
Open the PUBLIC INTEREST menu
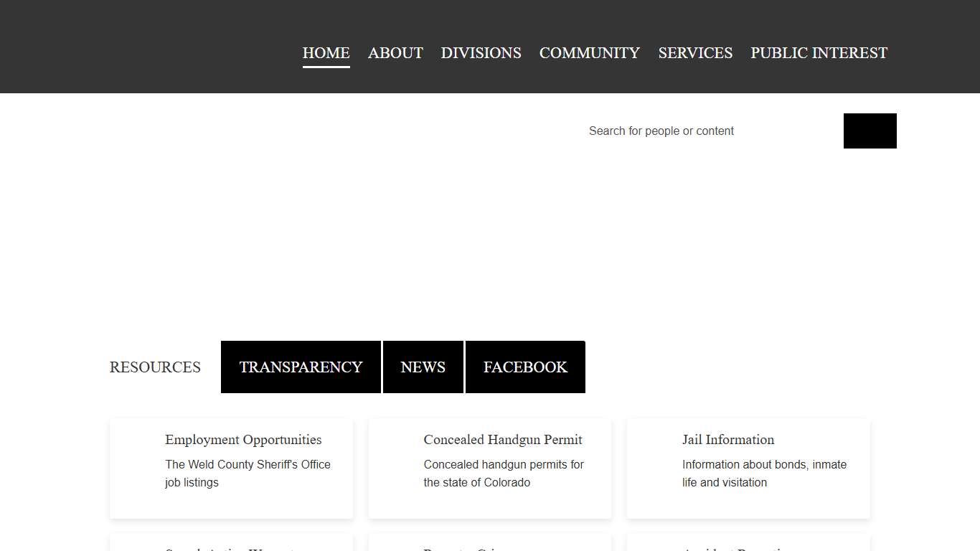pyautogui.click(x=819, y=53)
